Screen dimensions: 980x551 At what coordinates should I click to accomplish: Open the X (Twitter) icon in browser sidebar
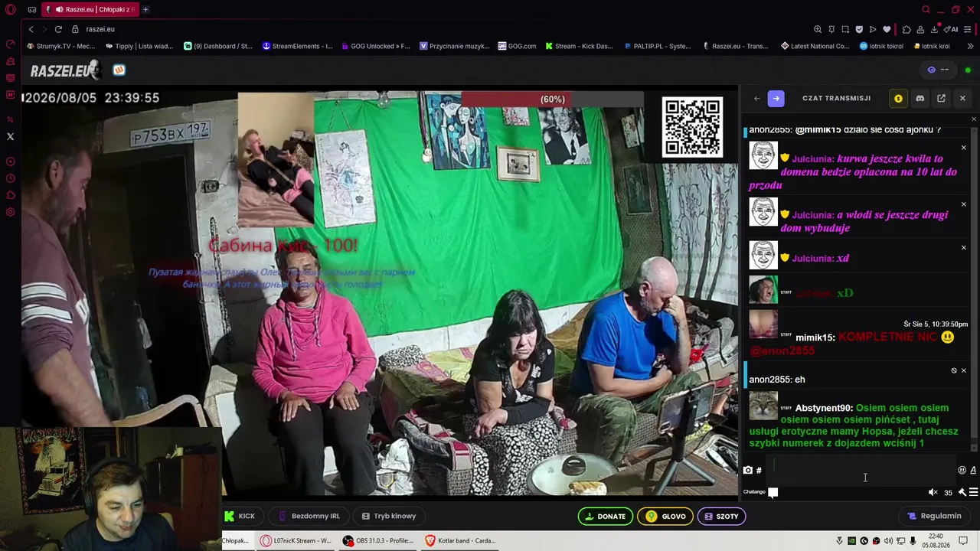pos(10,136)
